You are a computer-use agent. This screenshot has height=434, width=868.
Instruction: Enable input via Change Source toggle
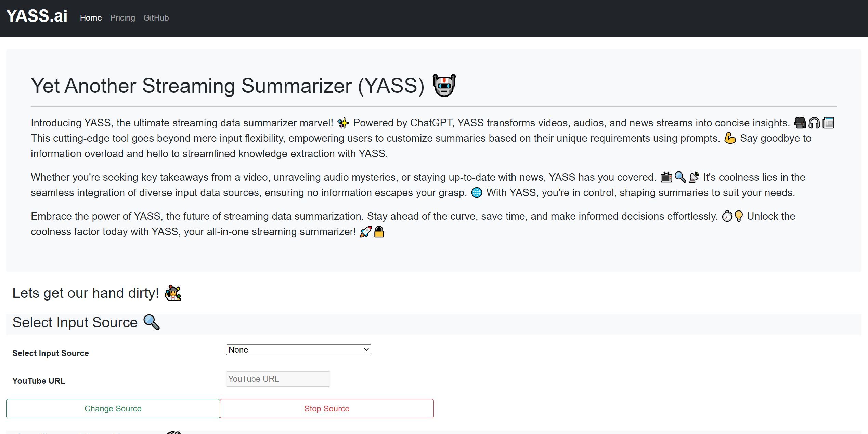click(112, 408)
